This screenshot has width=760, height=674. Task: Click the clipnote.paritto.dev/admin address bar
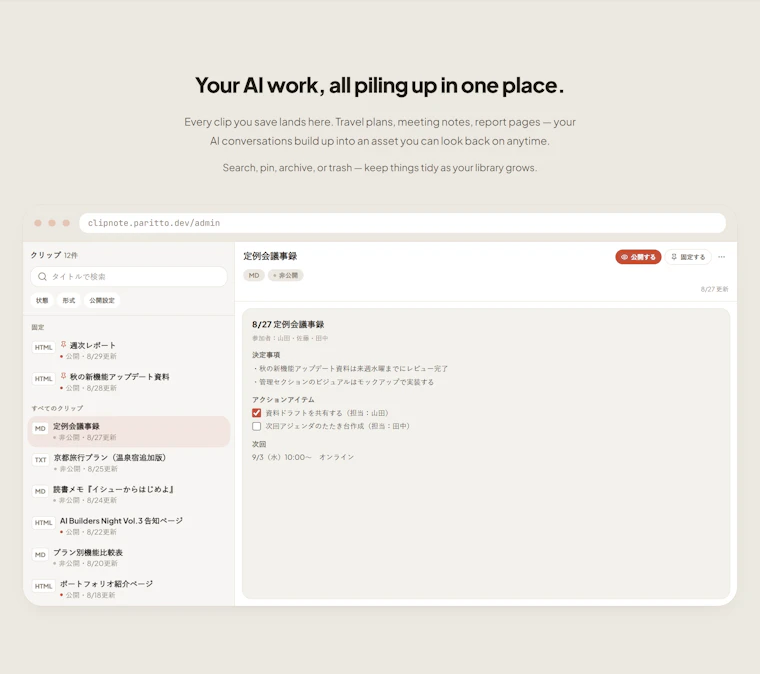402,223
